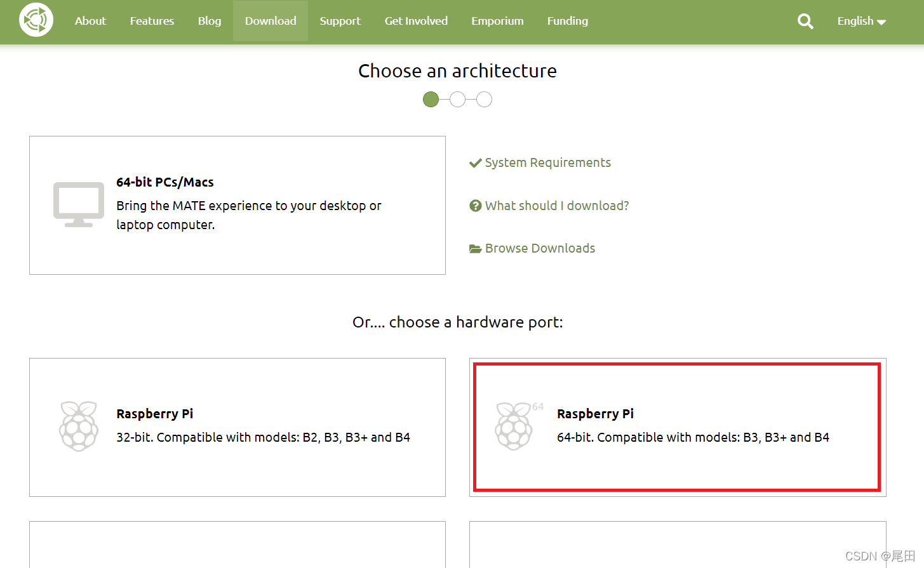
Task: Click the Raspberry Pi logo in the 32-bit card
Action: (x=79, y=426)
